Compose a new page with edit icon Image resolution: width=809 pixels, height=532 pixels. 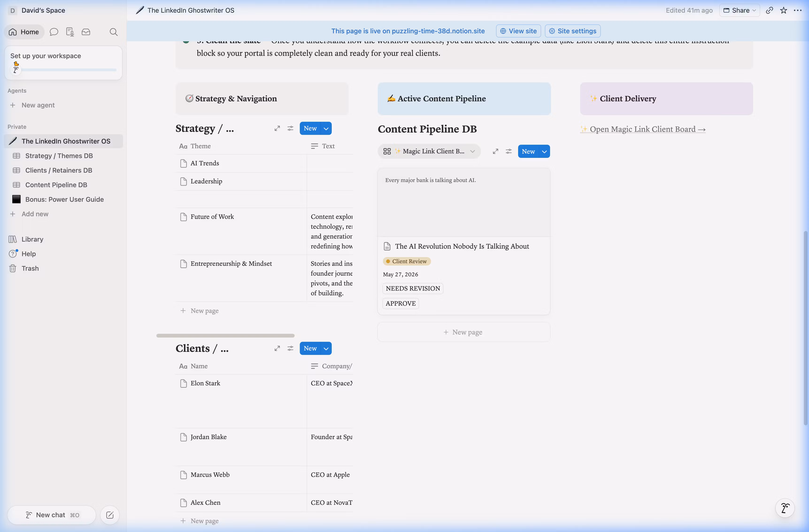tap(110, 515)
